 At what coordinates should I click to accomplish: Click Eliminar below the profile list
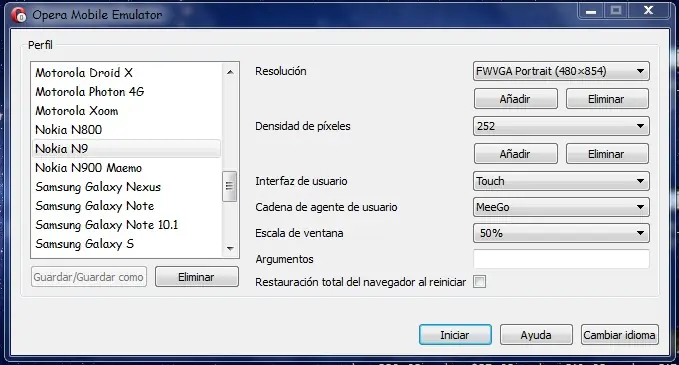pyautogui.click(x=197, y=277)
